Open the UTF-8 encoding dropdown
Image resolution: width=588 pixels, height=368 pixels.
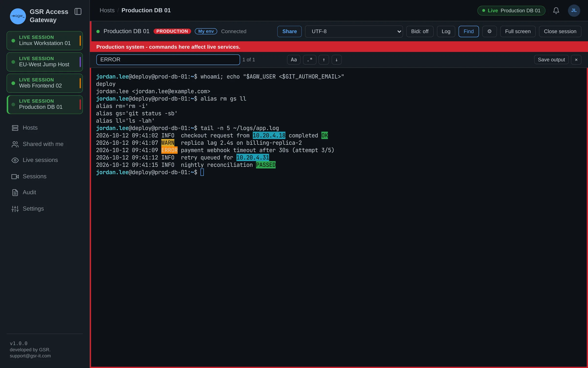click(354, 31)
